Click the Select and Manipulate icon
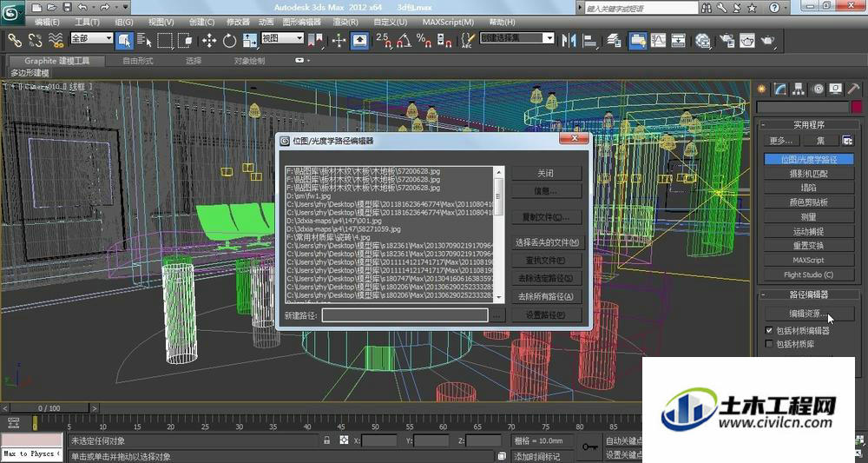Viewport: 868px width, 463px height. click(x=339, y=41)
